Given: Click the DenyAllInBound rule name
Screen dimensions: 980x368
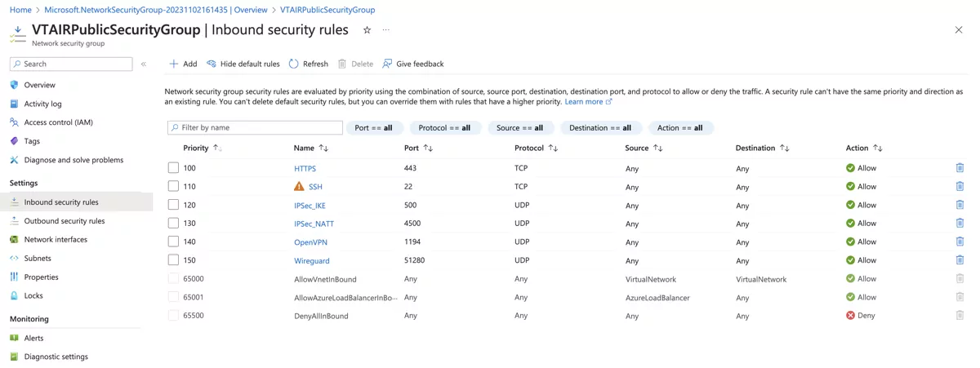Looking at the screenshot, I should coord(321,316).
